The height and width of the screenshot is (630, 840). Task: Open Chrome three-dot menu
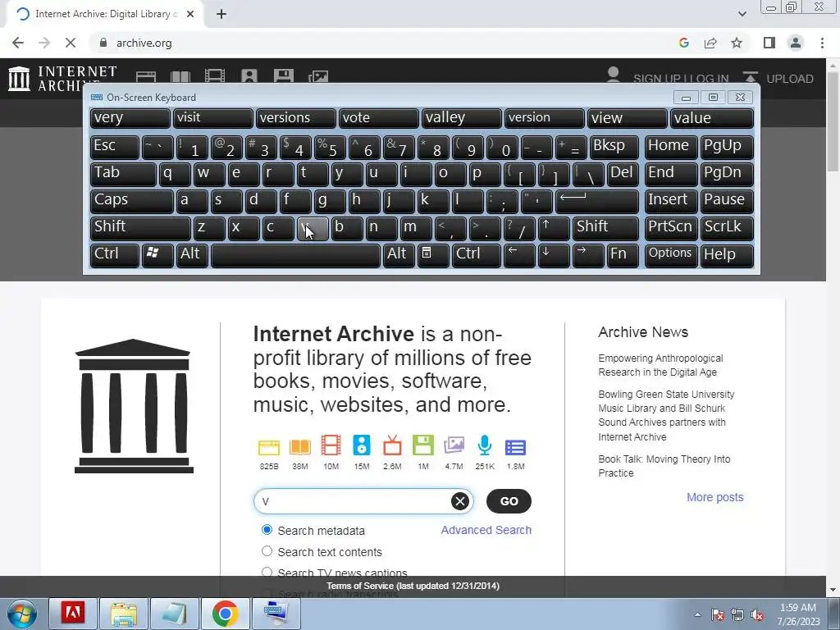coord(822,43)
